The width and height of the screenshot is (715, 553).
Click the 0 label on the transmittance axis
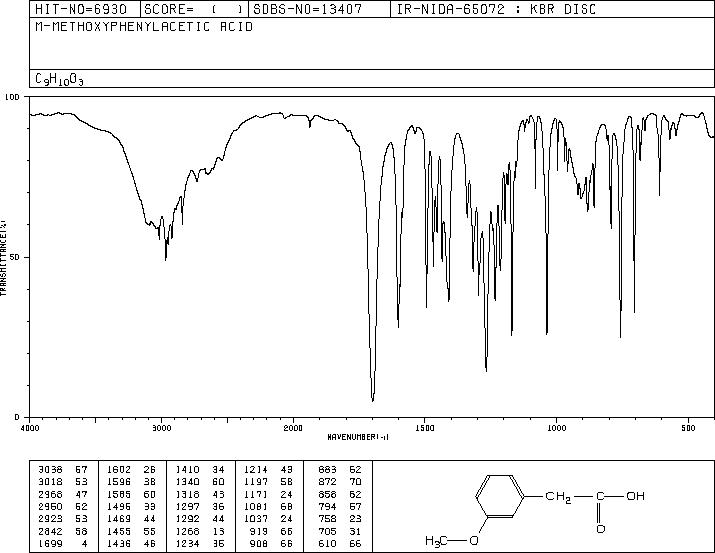(17, 417)
